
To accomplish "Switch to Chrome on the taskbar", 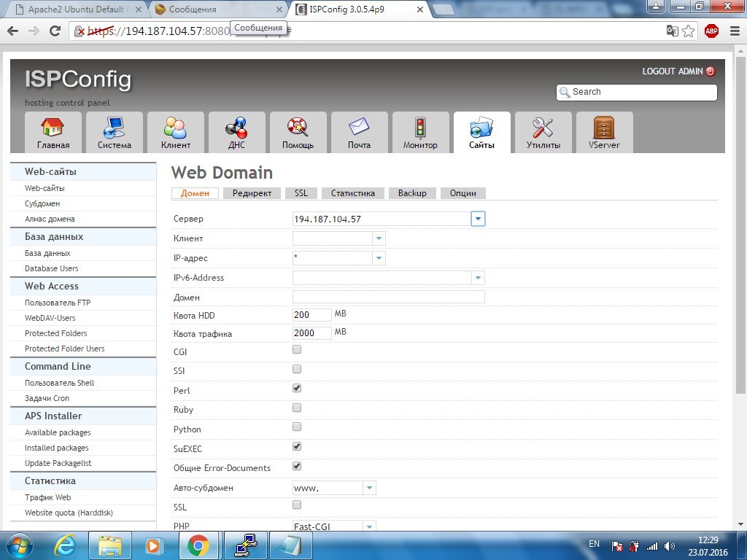I will 198,545.
